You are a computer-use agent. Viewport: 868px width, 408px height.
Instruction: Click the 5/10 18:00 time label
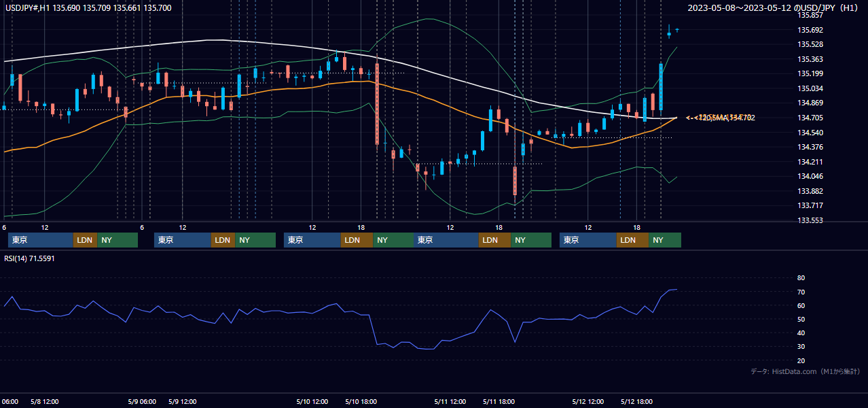click(361, 401)
